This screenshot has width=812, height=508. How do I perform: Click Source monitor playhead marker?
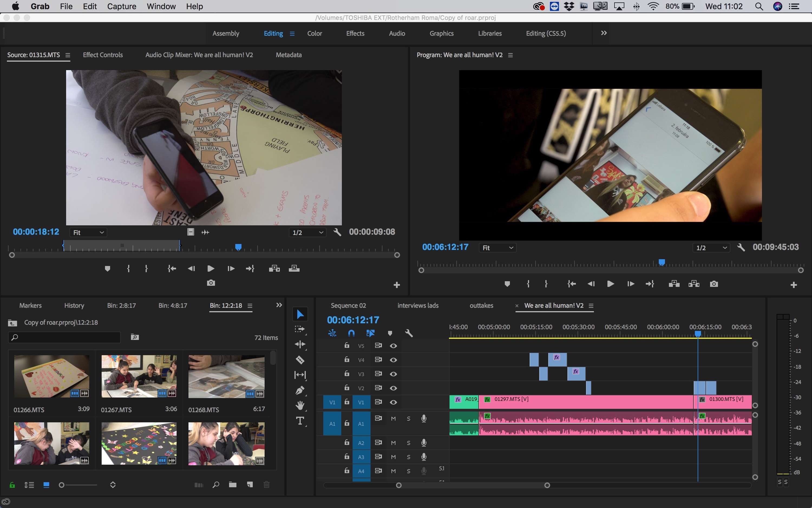[238, 247]
